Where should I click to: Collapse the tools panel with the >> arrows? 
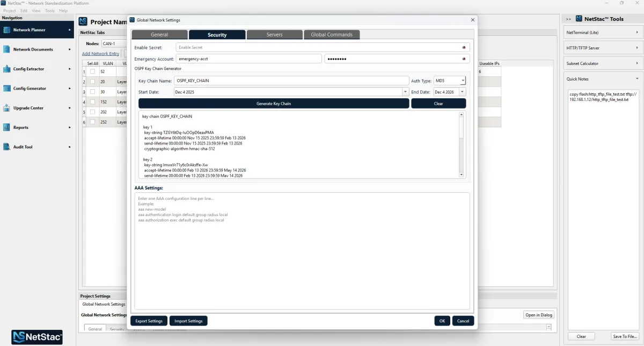pyautogui.click(x=569, y=19)
